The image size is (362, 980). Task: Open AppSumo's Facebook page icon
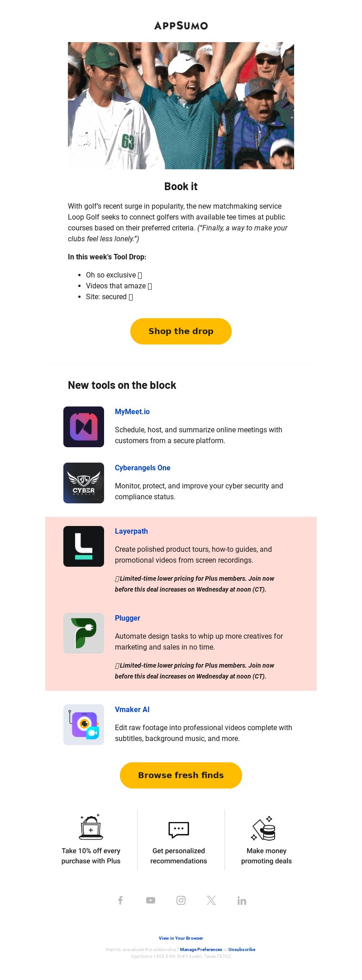coord(120,900)
